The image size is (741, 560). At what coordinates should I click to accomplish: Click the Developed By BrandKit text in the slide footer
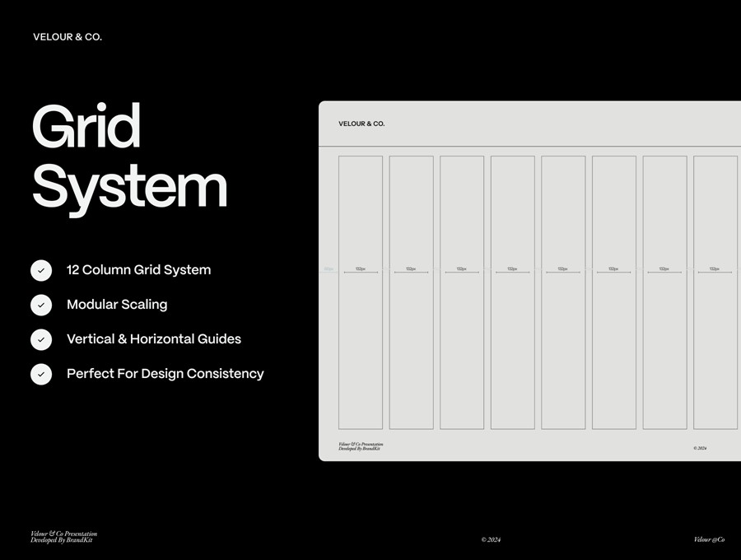pyautogui.click(x=62, y=540)
